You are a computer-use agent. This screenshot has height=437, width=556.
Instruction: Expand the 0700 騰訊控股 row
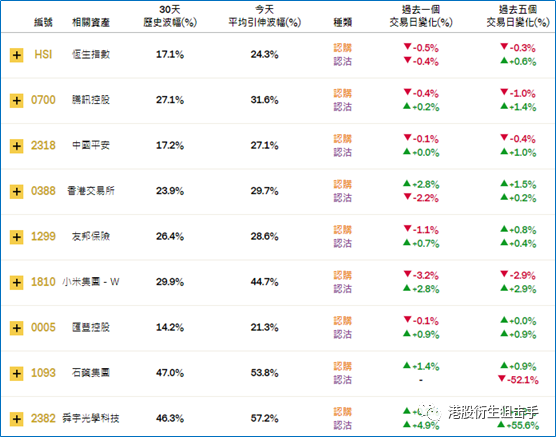coord(16,100)
